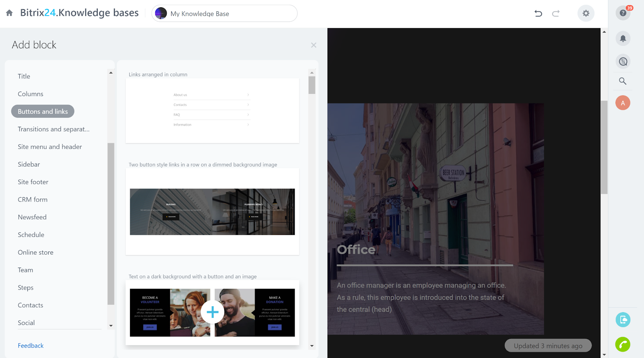Open the chat messages icon
The height and width of the screenshot is (358, 644).
pyautogui.click(x=623, y=62)
